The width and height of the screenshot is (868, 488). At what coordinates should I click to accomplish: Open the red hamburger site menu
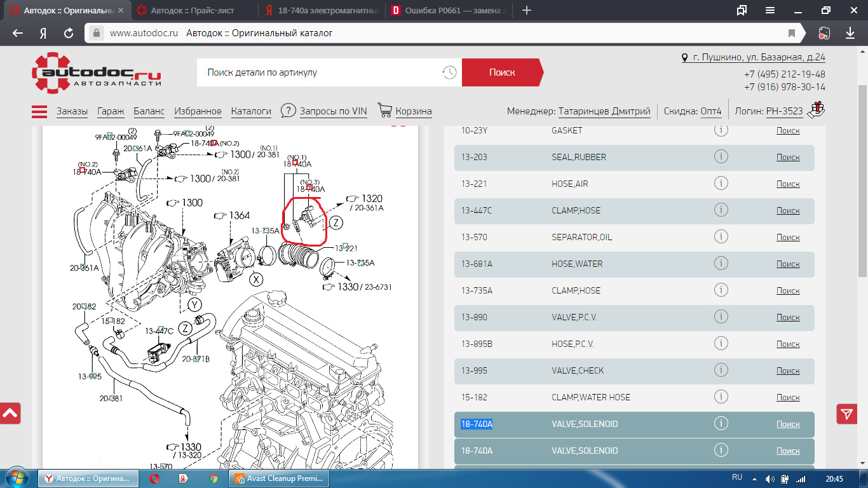tap(39, 111)
